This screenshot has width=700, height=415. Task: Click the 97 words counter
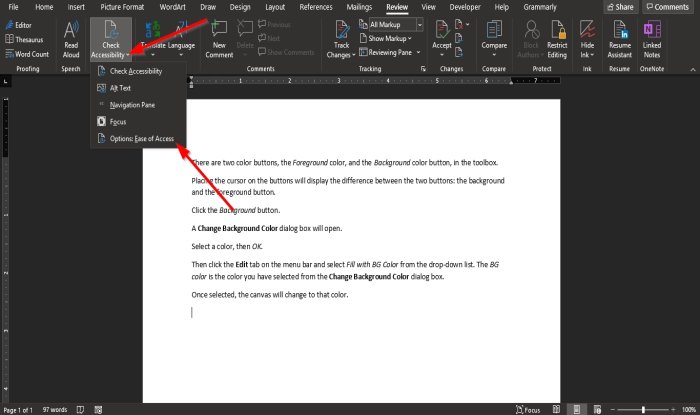[55, 410]
